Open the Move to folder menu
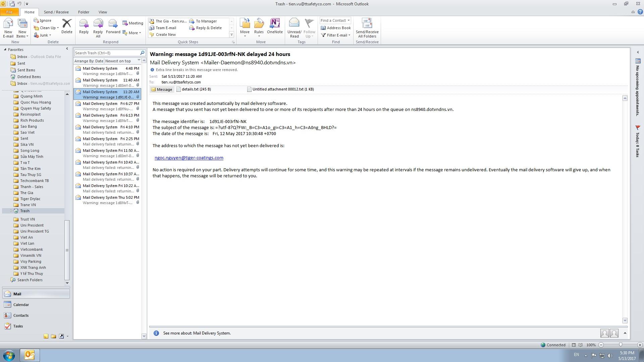This screenshot has height=362, width=644. tap(245, 28)
